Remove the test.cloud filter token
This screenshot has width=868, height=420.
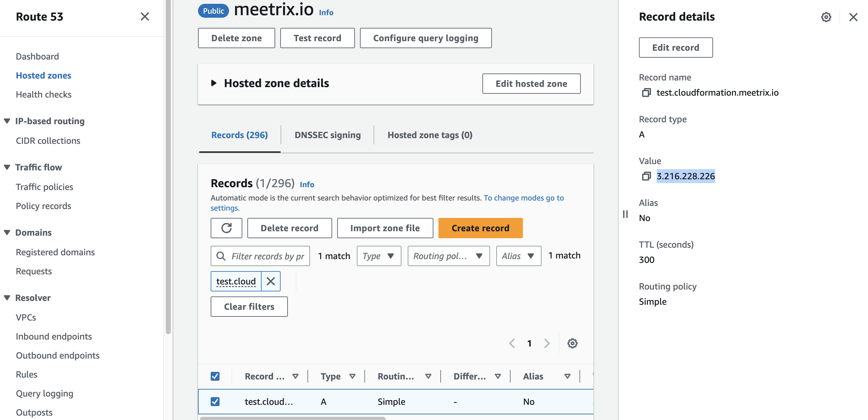click(x=270, y=281)
